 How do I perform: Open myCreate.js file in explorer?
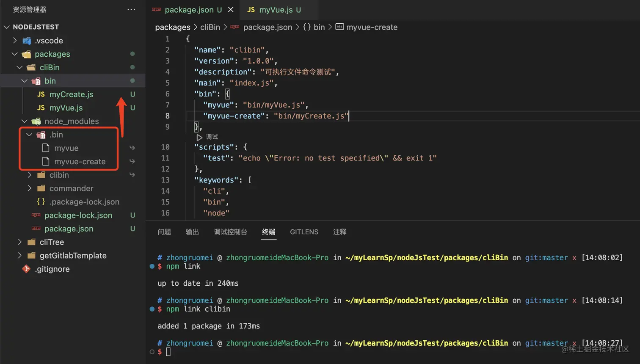point(71,94)
